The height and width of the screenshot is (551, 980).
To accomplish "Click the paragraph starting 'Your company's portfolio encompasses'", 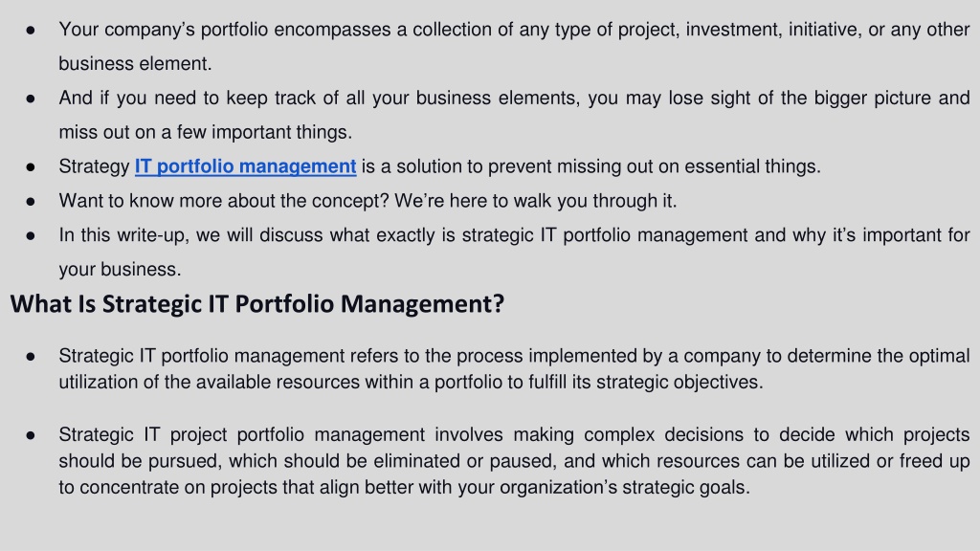I will [514, 46].
